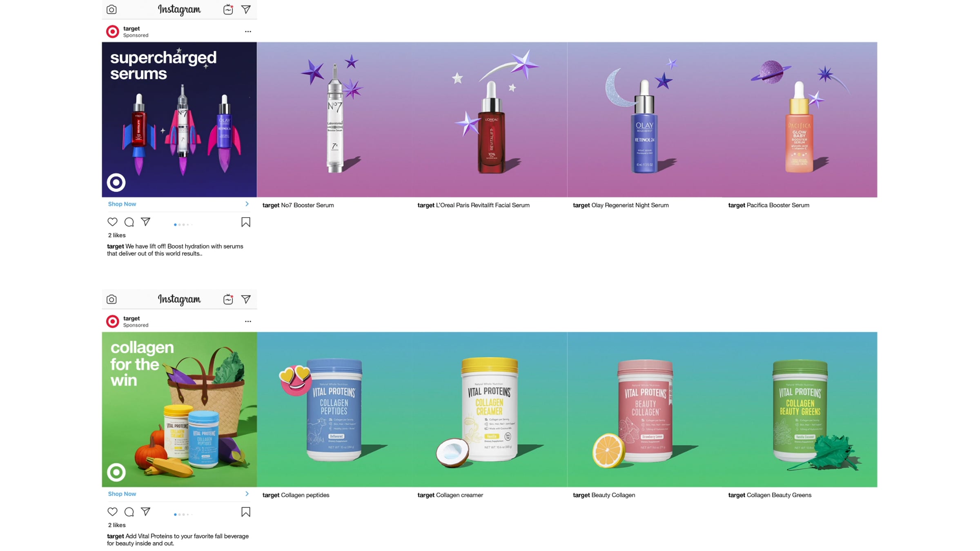This screenshot has height=551, width=980.
Task: Like the collagen for the win post
Action: (112, 511)
